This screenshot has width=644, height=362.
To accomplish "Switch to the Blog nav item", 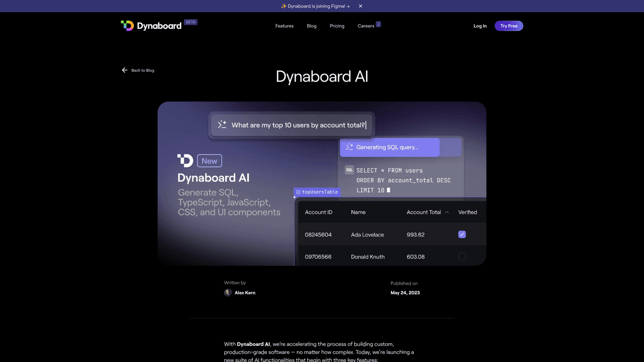I will tap(311, 26).
